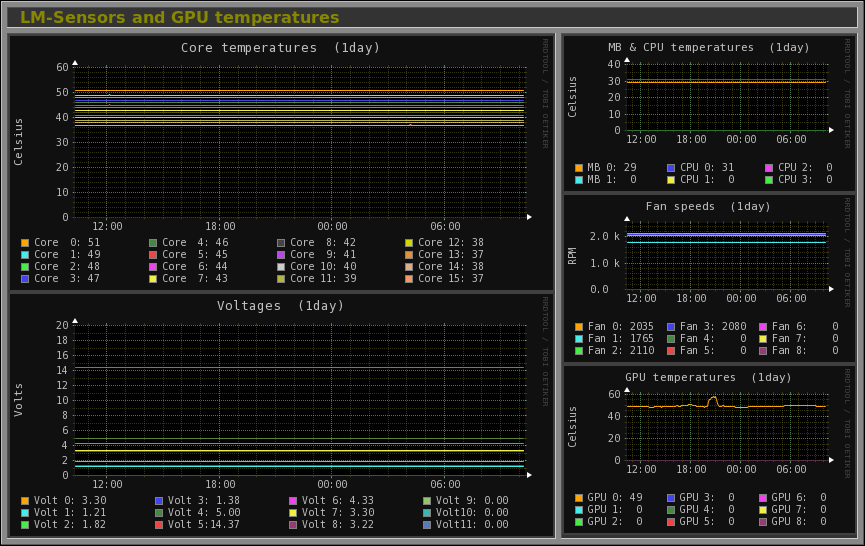Click the Fan 1 cyan legend swatch
The height and width of the screenshot is (546, 865).
[579, 339]
